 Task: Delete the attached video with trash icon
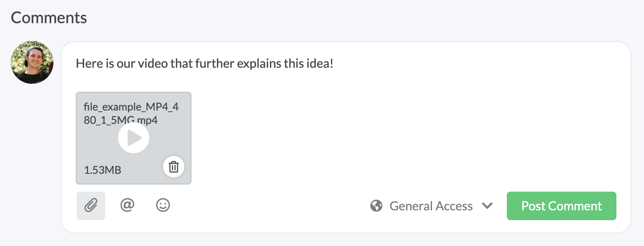(174, 167)
